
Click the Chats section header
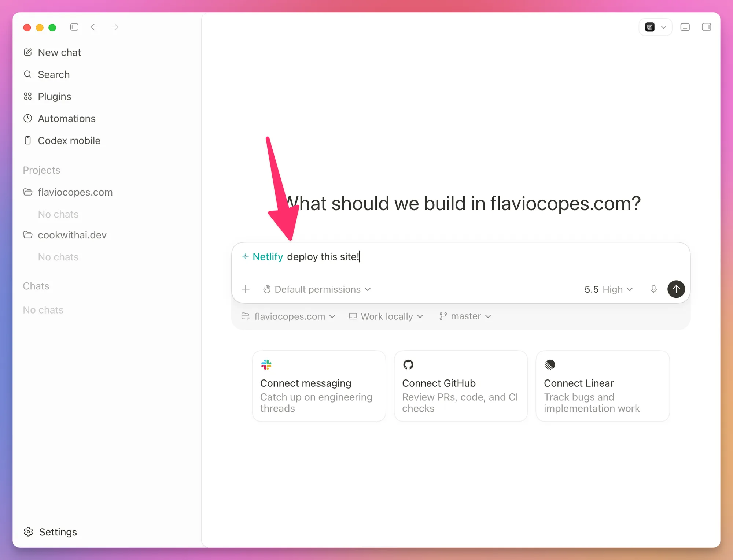(36, 286)
